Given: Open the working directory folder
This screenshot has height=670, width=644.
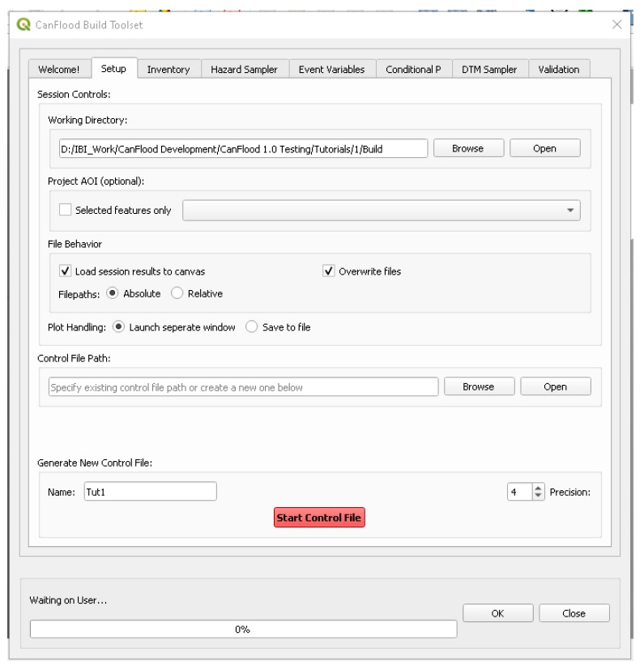Looking at the screenshot, I should (x=545, y=148).
